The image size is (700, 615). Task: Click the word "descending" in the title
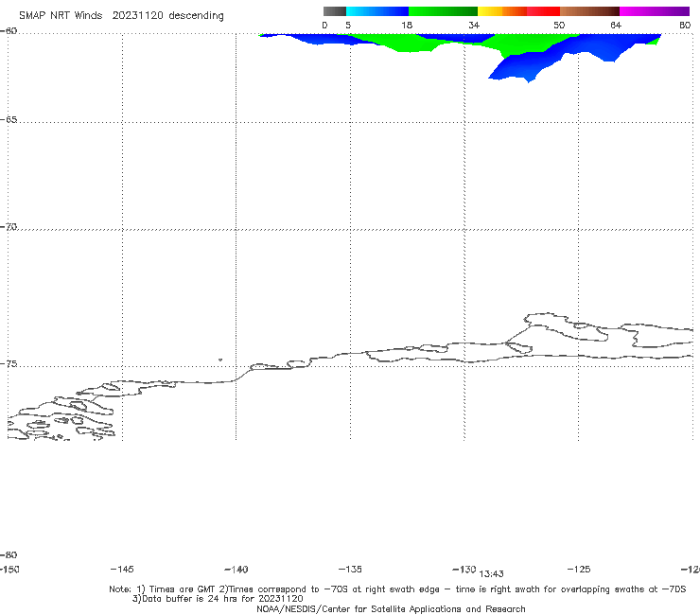tap(196, 16)
